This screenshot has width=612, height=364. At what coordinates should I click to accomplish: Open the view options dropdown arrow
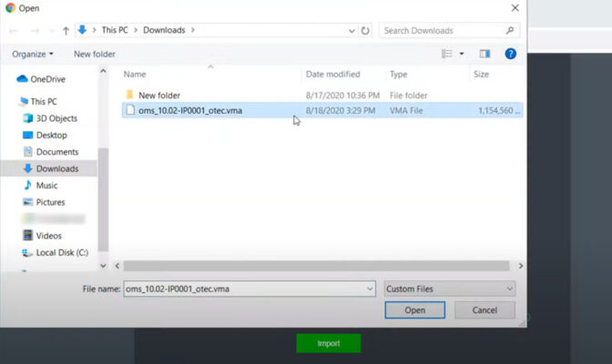pos(462,54)
